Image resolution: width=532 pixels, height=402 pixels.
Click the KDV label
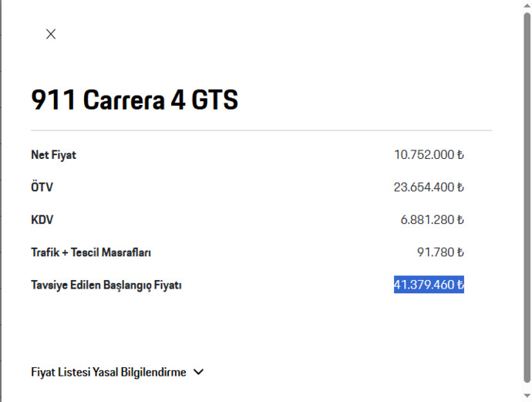pos(42,220)
